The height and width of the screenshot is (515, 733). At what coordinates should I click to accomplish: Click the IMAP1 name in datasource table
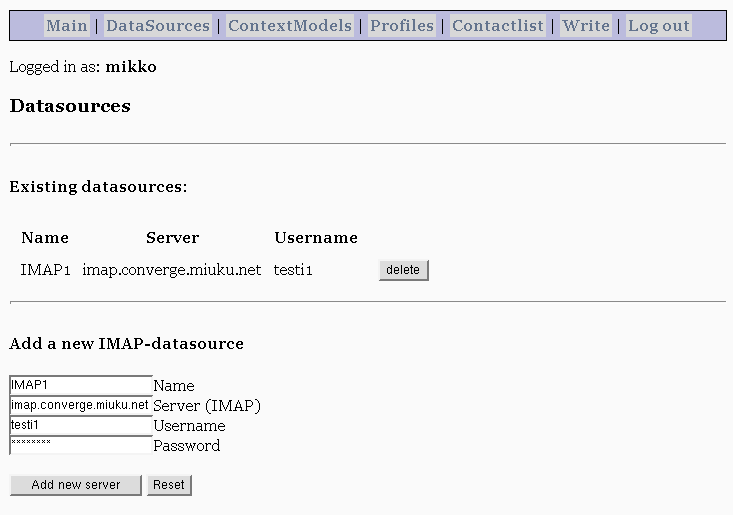click(45, 270)
